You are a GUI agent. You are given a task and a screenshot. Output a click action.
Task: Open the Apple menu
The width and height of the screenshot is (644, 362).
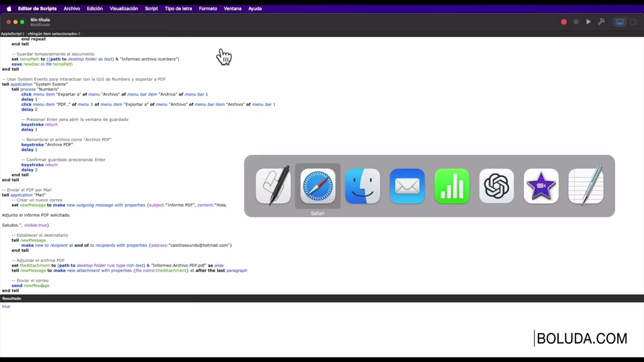9,9
